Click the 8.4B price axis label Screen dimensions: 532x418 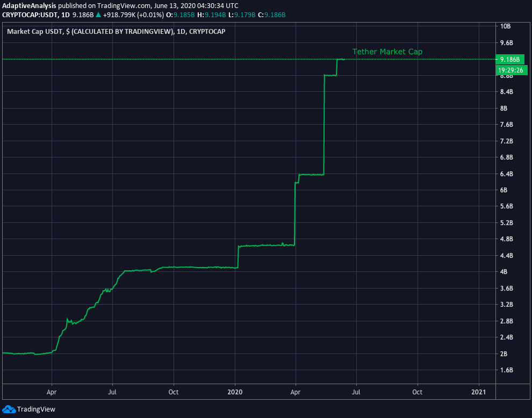507,92
